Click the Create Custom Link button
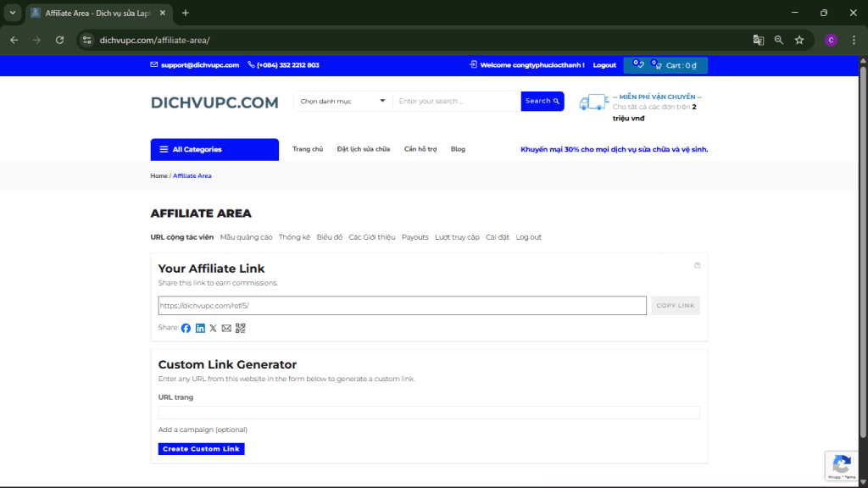This screenshot has width=868, height=488. pos(201,449)
